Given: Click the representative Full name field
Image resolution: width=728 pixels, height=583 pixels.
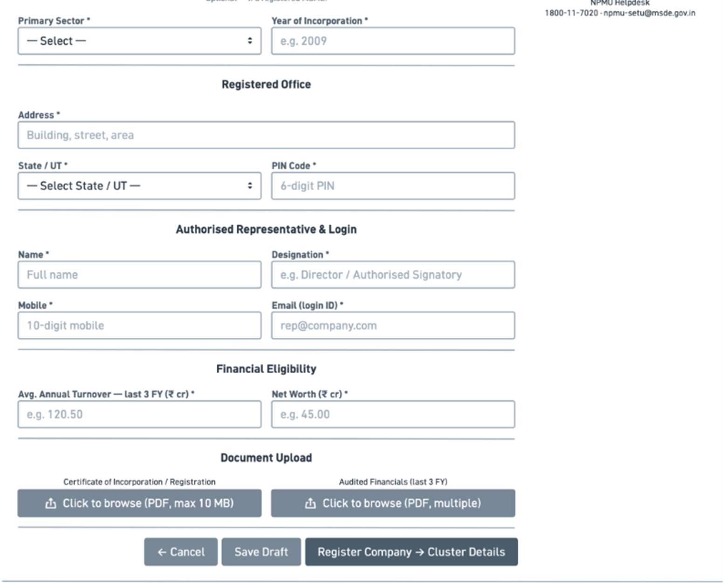Looking at the screenshot, I should (x=139, y=275).
